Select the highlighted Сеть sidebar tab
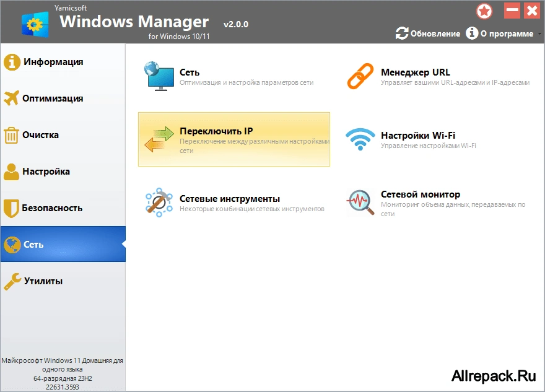Screen dimensions: 545x392 63,245
